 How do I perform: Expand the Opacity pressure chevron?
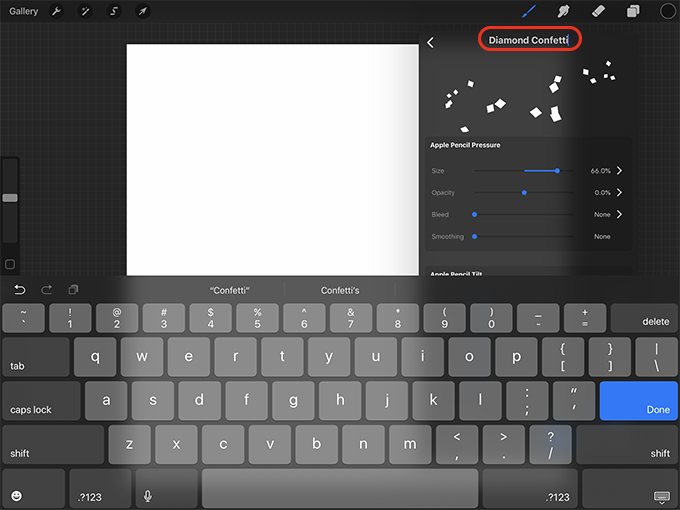point(619,192)
